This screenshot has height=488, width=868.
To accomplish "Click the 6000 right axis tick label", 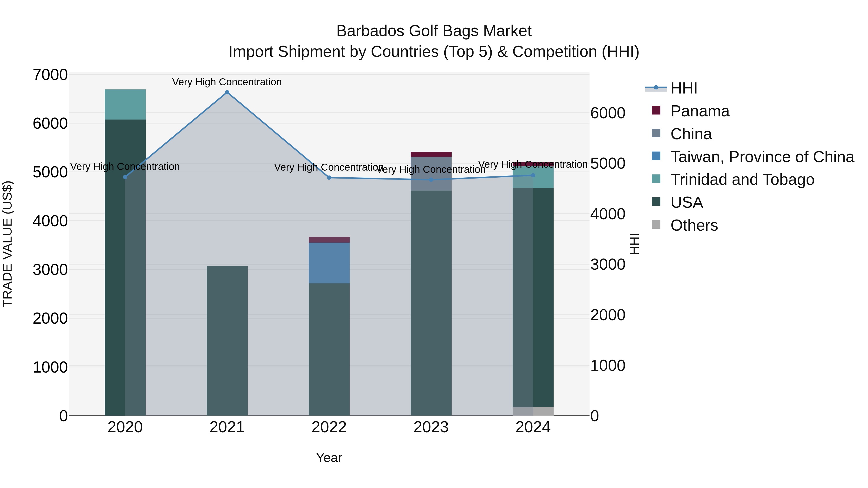I will pos(608,113).
